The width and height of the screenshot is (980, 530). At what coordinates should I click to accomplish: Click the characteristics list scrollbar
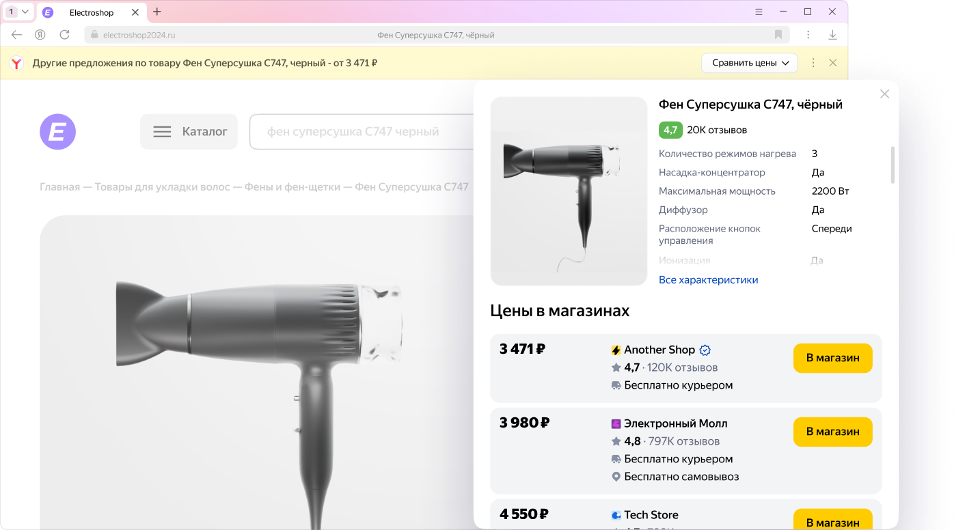click(x=893, y=165)
